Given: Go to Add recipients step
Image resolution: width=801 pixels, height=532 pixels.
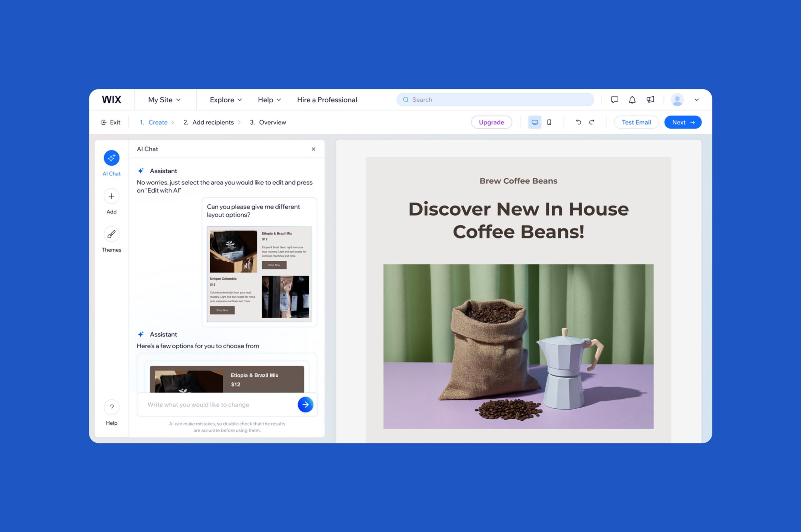Looking at the screenshot, I should 213,122.
